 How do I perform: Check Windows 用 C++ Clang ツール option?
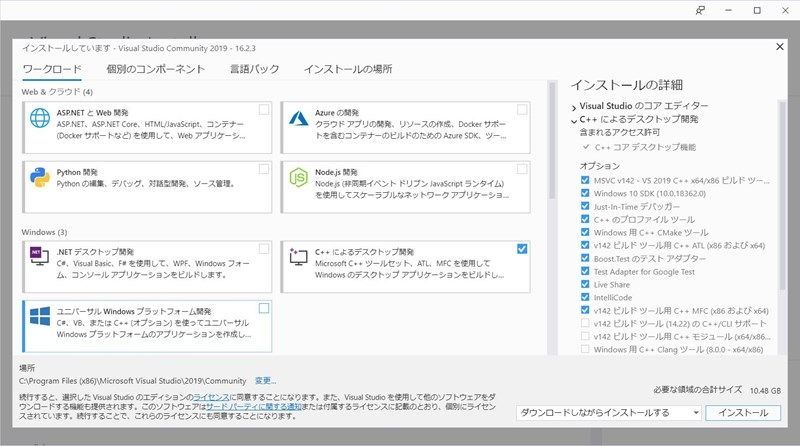(585, 349)
